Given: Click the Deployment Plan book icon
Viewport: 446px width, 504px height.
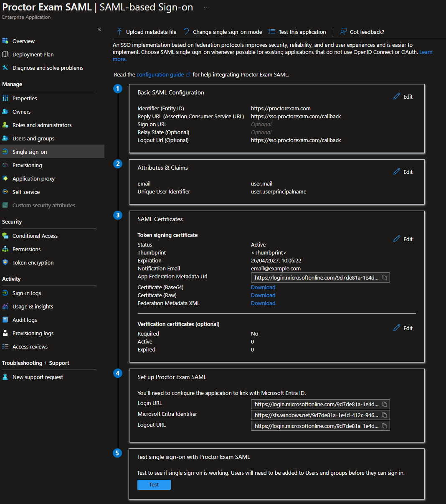Looking at the screenshot, I should point(5,54).
